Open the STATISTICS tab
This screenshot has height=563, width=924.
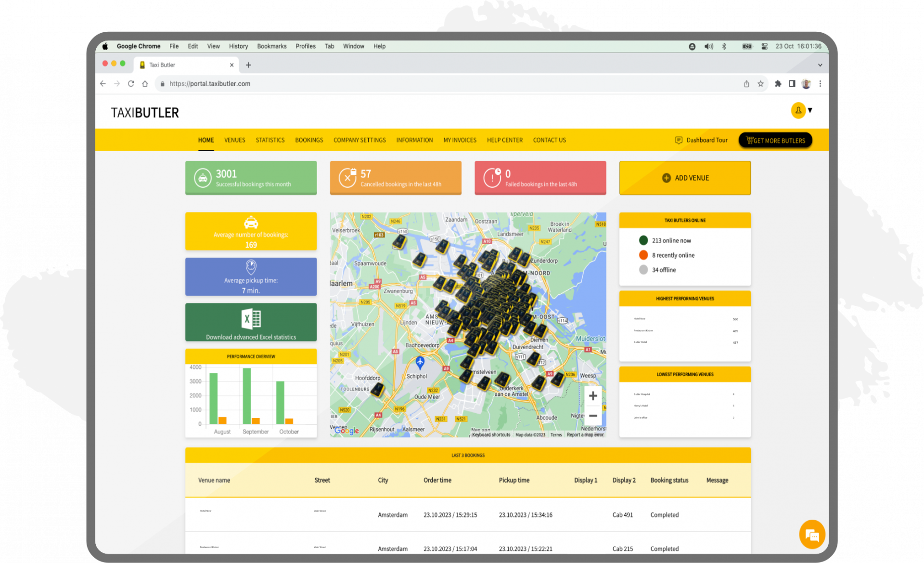click(x=270, y=140)
